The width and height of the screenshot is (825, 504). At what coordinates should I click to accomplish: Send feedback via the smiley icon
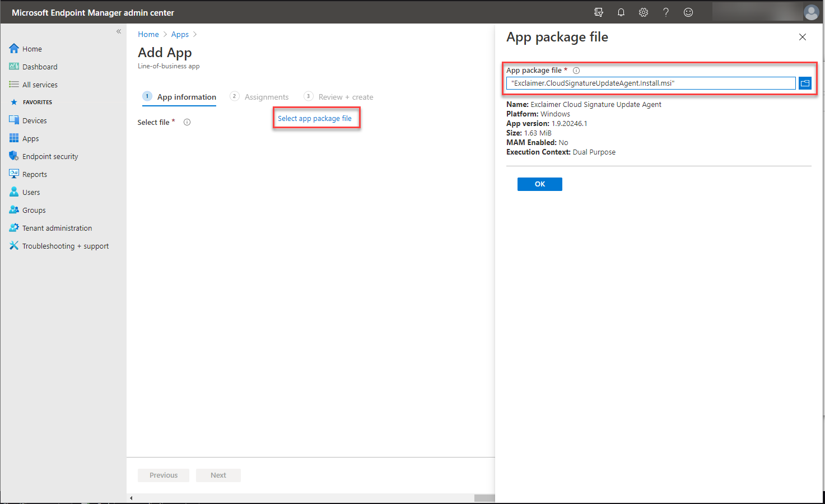tap(688, 12)
